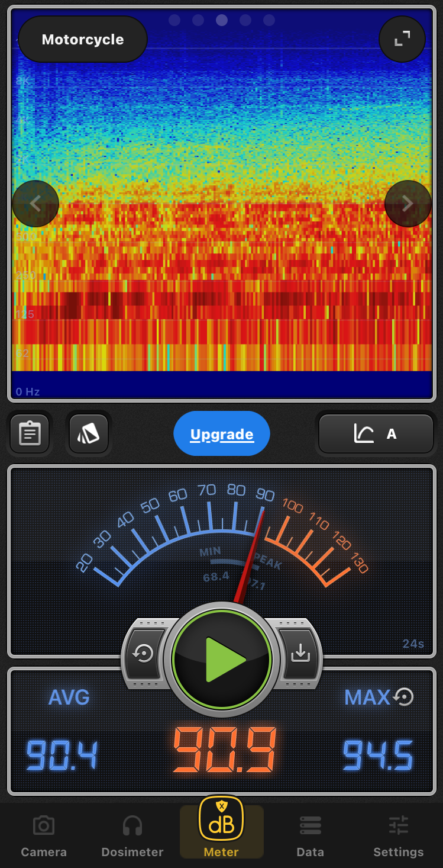Open the Data tab
This screenshot has width=443, height=868.
(x=310, y=836)
